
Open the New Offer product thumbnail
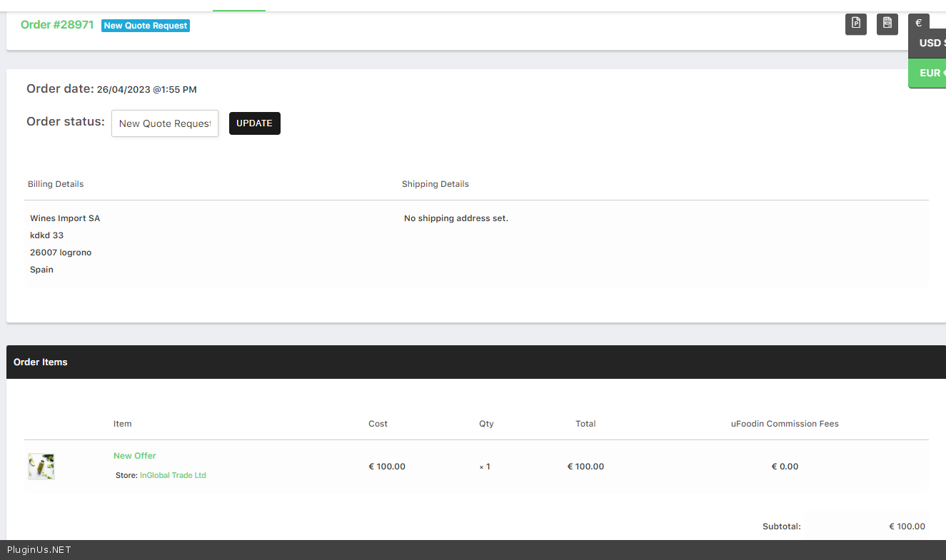coord(41,467)
